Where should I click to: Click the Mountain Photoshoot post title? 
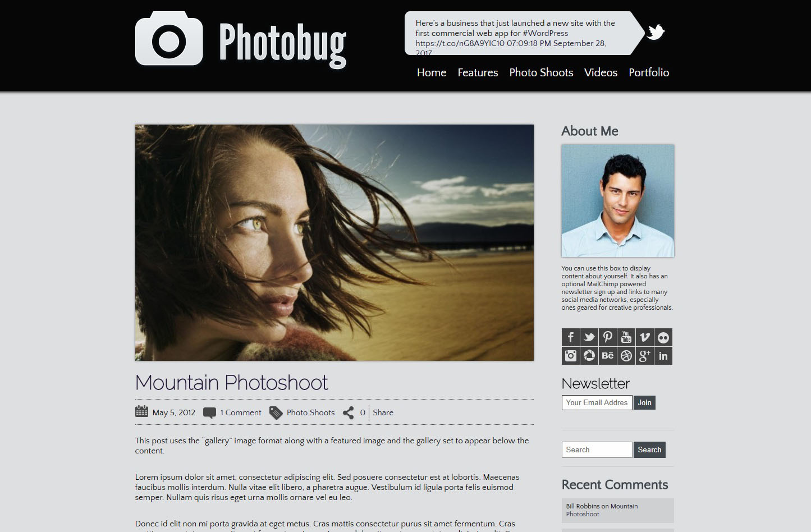click(x=231, y=383)
